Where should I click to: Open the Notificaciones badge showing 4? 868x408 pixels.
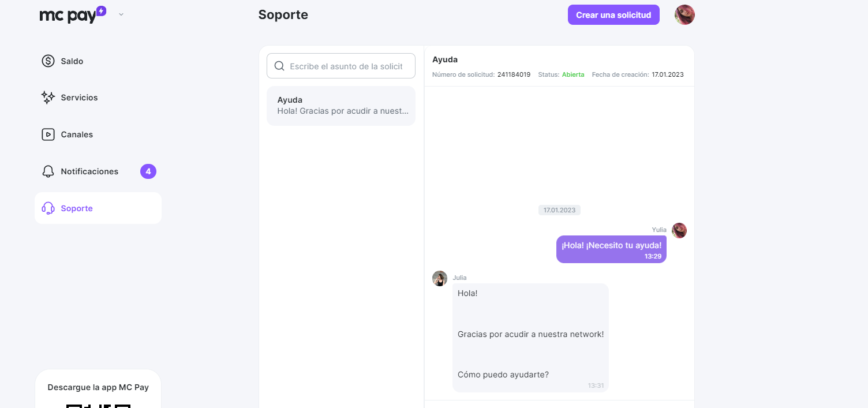148,171
